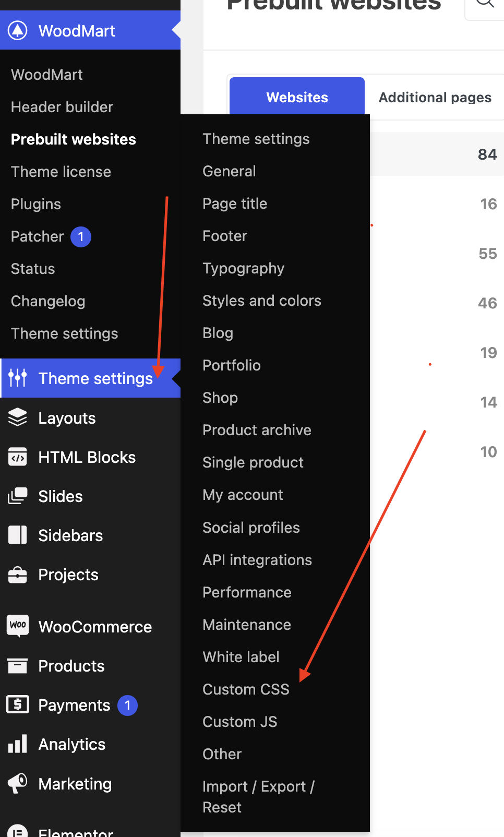The image size is (504, 837).
Task: Switch to the Additional pages tab
Action: (x=435, y=98)
